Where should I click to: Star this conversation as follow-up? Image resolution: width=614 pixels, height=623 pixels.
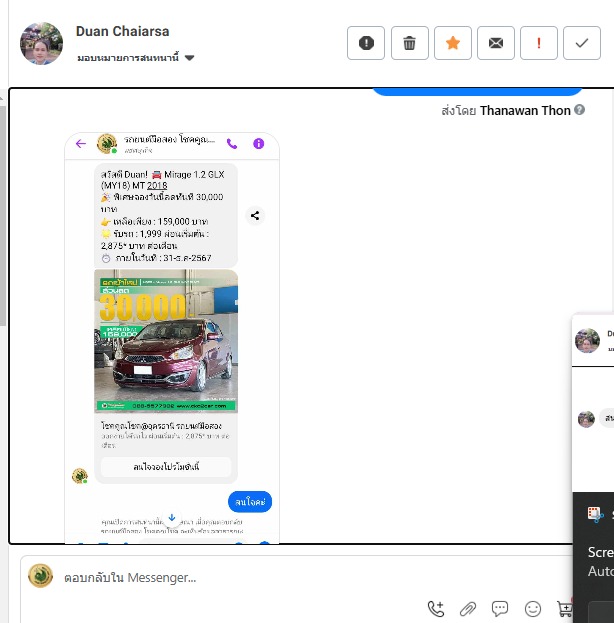tap(453, 43)
